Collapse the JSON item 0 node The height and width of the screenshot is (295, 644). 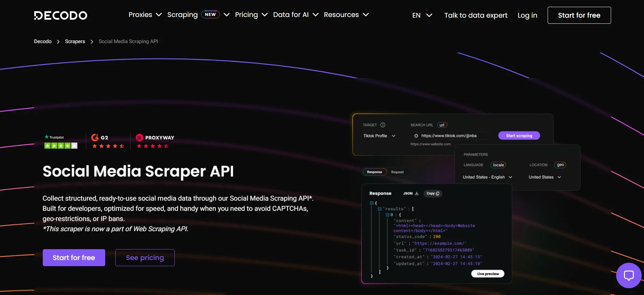click(387, 215)
